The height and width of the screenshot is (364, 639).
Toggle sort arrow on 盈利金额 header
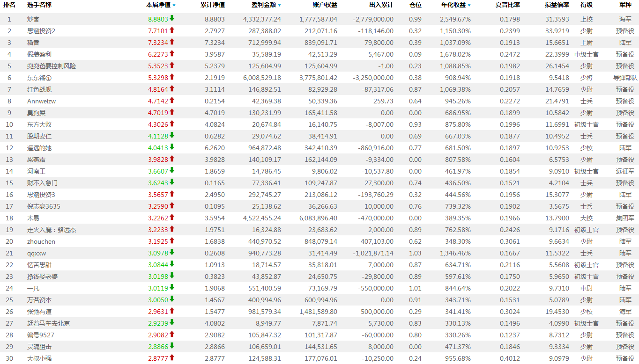click(x=280, y=5)
